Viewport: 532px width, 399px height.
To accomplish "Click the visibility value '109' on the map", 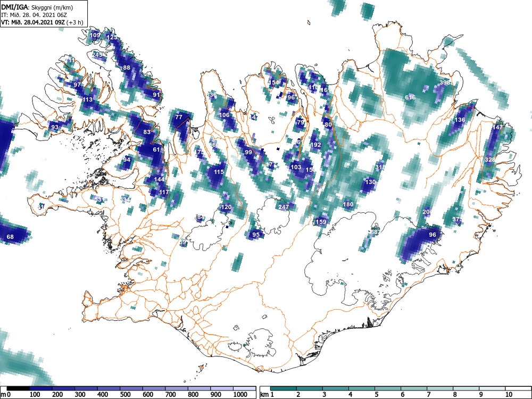I will [x=95, y=35].
